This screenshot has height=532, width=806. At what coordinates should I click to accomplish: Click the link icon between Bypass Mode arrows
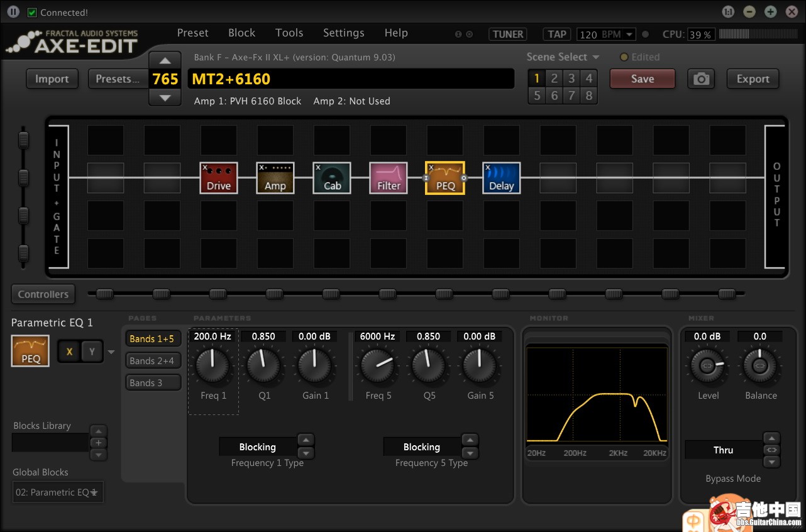click(x=772, y=450)
